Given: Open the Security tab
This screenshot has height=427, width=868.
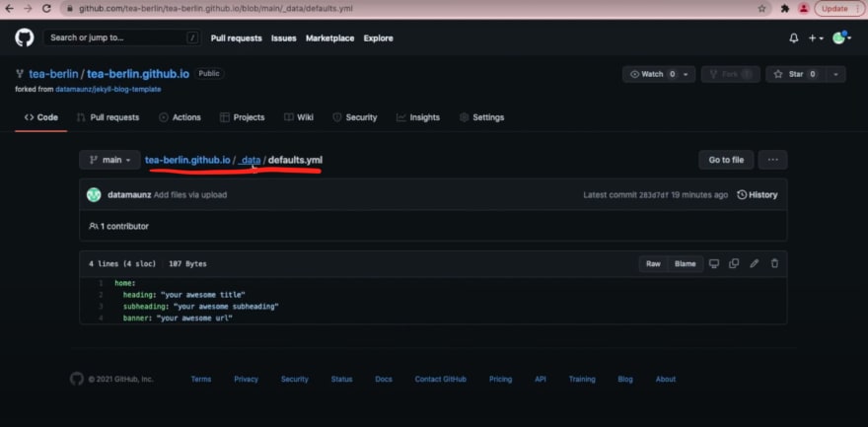Looking at the screenshot, I should coord(355,117).
